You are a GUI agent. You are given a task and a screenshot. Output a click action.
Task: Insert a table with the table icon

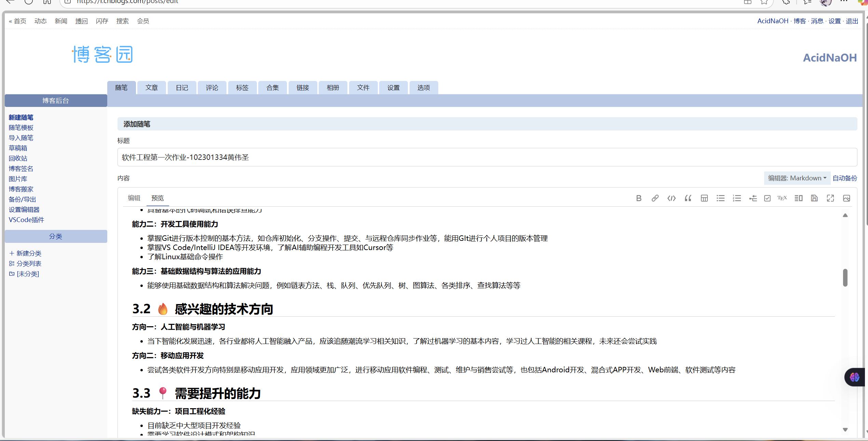pos(704,198)
